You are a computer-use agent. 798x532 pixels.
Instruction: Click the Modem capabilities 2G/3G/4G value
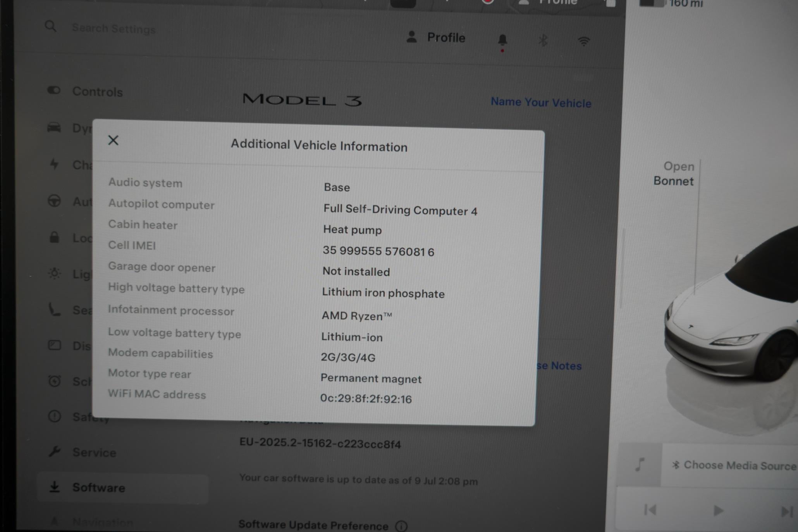tap(348, 357)
